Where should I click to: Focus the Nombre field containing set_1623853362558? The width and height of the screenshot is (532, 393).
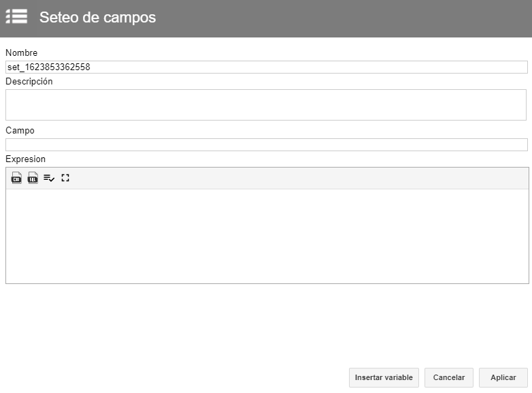click(266, 67)
